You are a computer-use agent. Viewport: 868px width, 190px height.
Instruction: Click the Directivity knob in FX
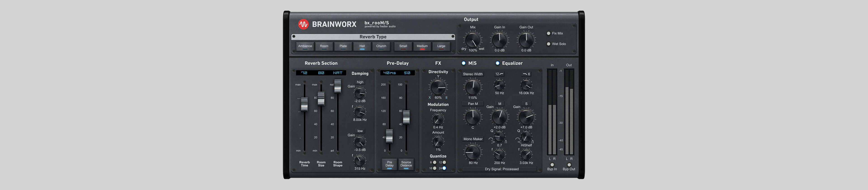click(x=438, y=87)
